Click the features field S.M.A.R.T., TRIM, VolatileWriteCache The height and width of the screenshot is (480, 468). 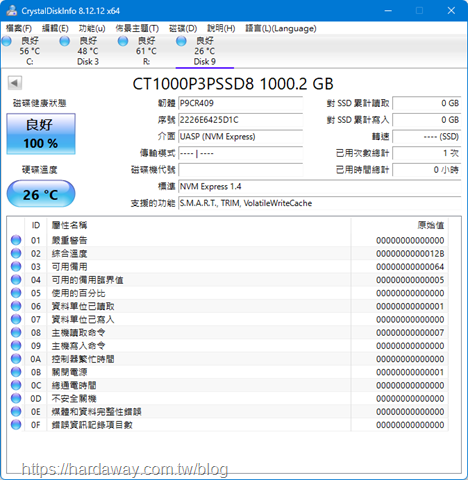[320, 203]
